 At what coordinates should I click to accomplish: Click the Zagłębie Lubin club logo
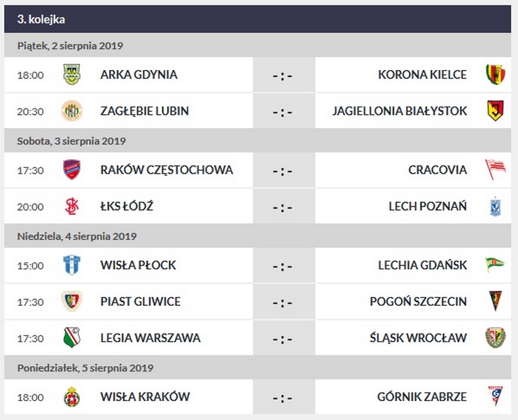coord(71,111)
